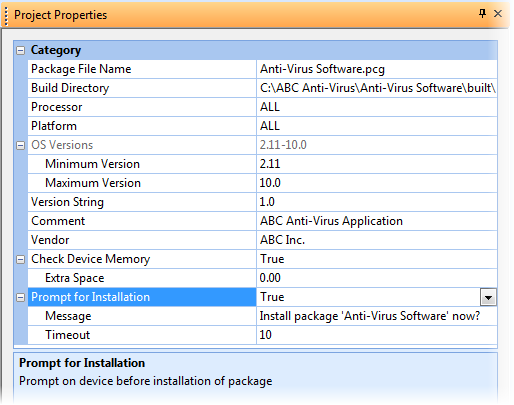This screenshot has width=514, height=405.
Task: Collapse the Category section
Action: [x=21, y=50]
